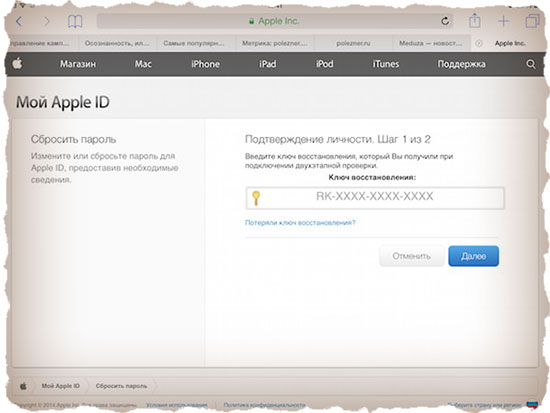Open the Поддержка menu item
The height and width of the screenshot is (413, 550).
[462, 64]
